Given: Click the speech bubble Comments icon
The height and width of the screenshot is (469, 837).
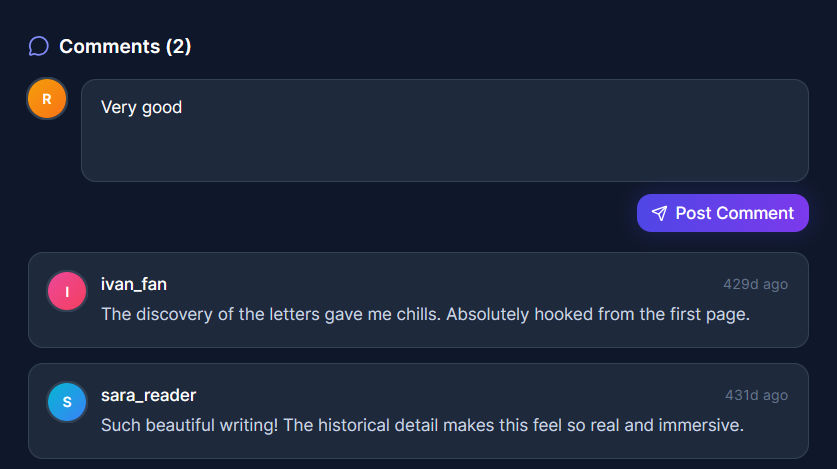Looking at the screenshot, I should (x=39, y=46).
